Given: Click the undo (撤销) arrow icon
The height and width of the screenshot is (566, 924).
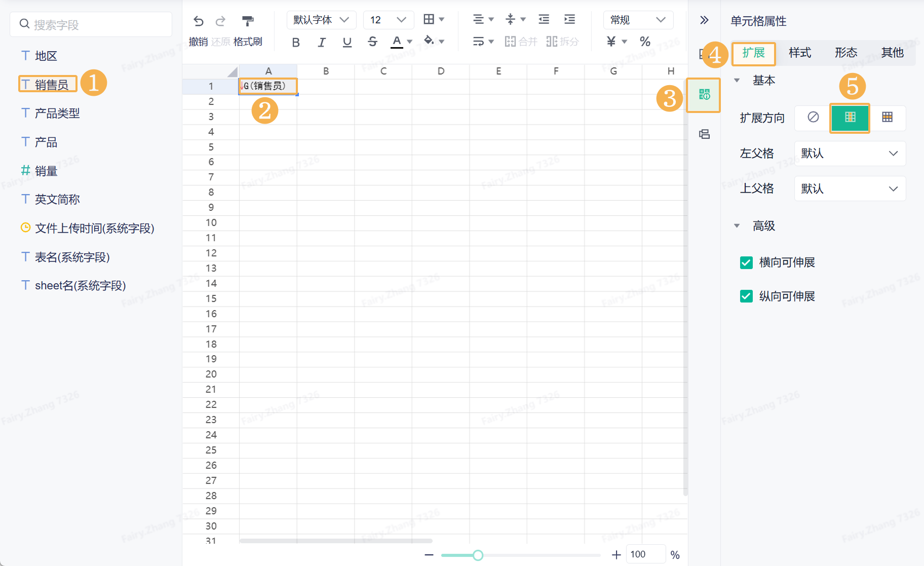Looking at the screenshot, I should pos(199,21).
